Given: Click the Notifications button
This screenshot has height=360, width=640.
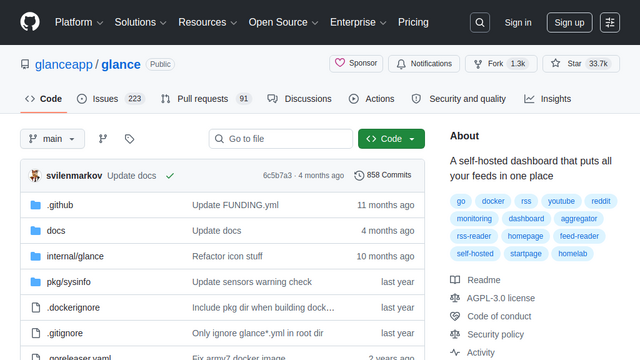Looking at the screenshot, I should coord(424,64).
